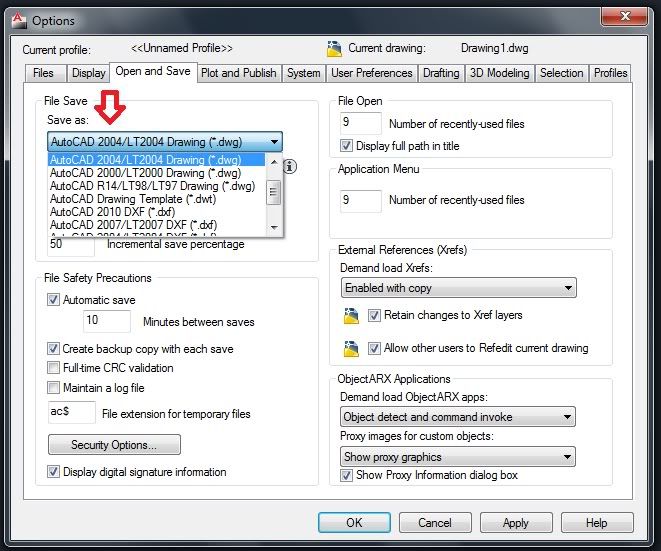Viewport: 661px width, 551px height.
Task: Select AutoCAD 2010 DXF (*.dxf)
Action: click(x=157, y=212)
